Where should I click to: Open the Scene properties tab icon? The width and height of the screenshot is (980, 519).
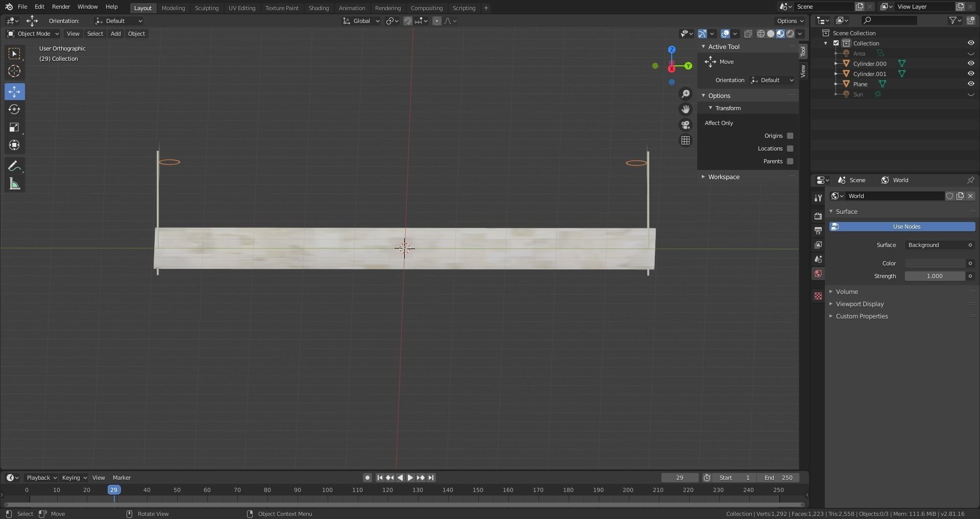[x=818, y=259]
